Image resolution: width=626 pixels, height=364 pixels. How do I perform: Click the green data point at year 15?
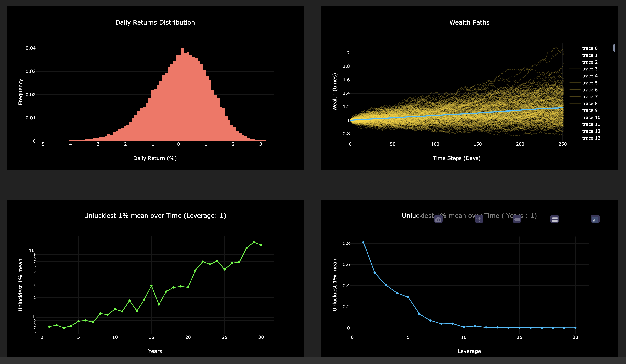[151, 286]
